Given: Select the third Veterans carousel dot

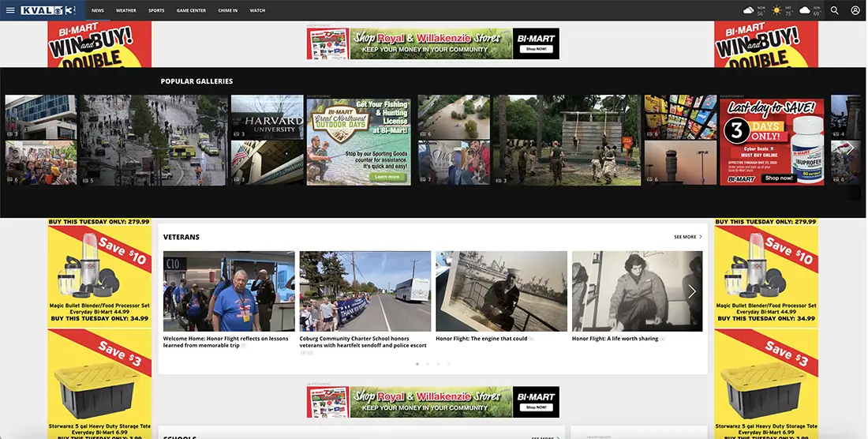Looking at the screenshot, I should click(x=438, y=364).
